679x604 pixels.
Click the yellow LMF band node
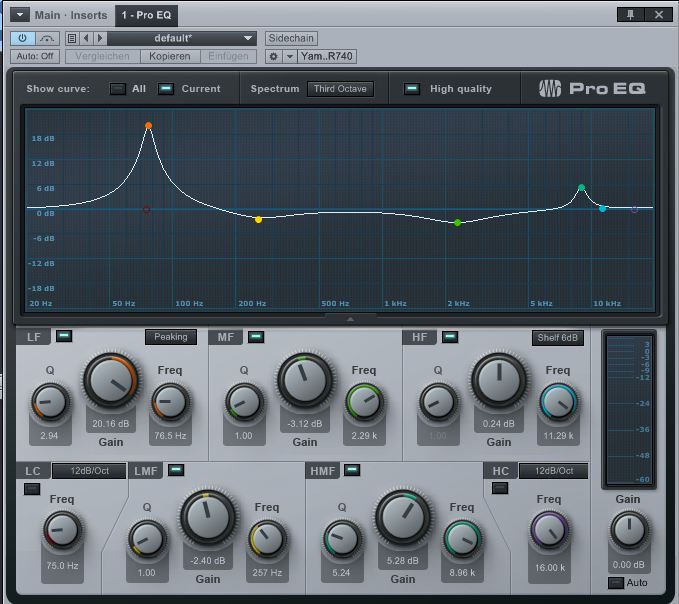(259, 220)
